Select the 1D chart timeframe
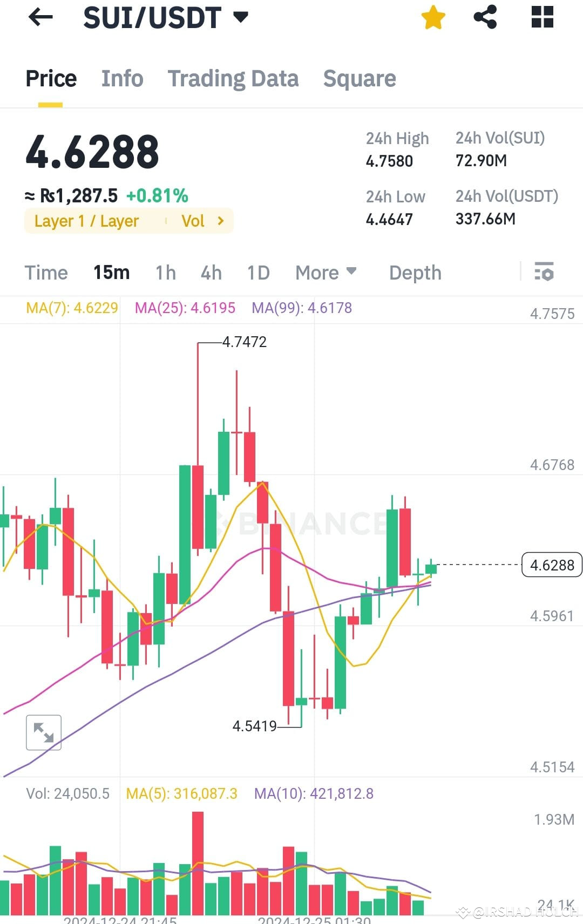The width and height of the screenshot is (583, 924). point(258,273)
